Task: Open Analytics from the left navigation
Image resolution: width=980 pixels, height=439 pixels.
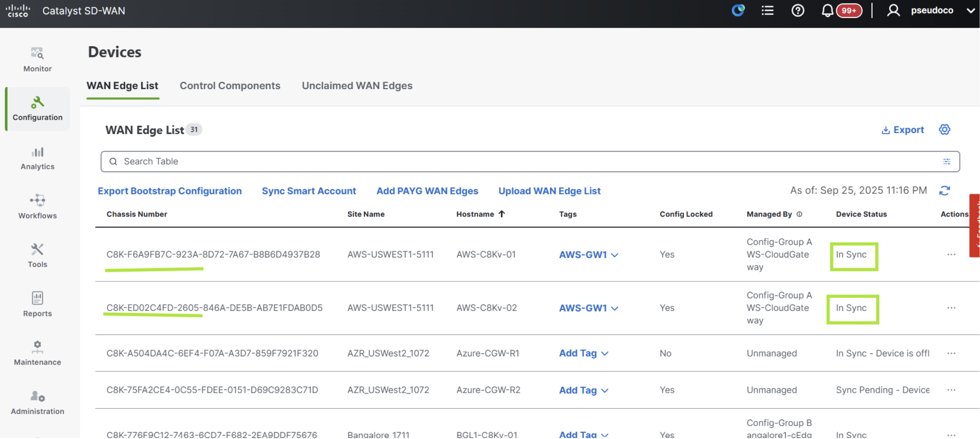Action: (x=37, y=158)
